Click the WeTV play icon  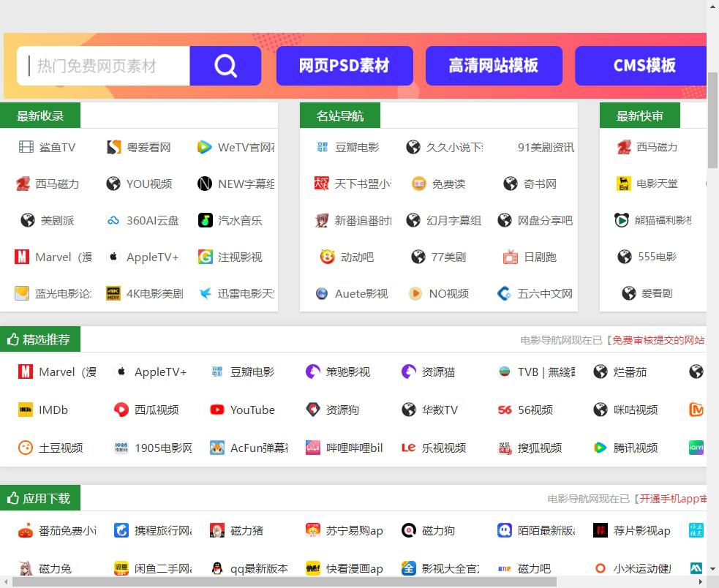[205, 147]
